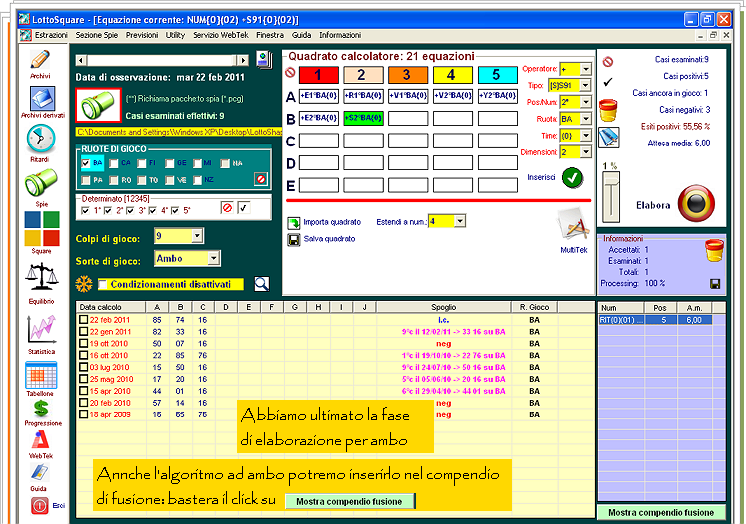Viewport: 746px width, 524px height.
Task: Click the computer icon beside date scrollbar
Action: point(264,59)
